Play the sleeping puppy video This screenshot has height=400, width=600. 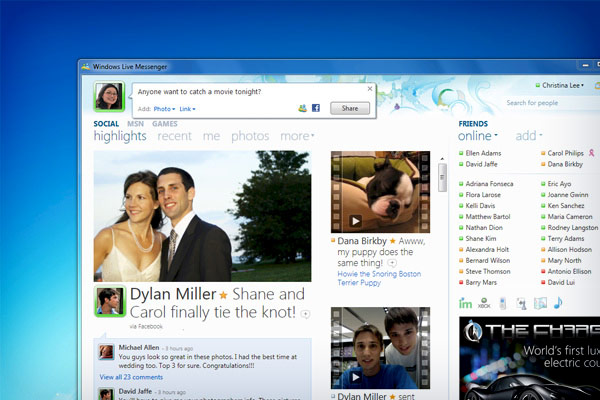pos(355,221)
